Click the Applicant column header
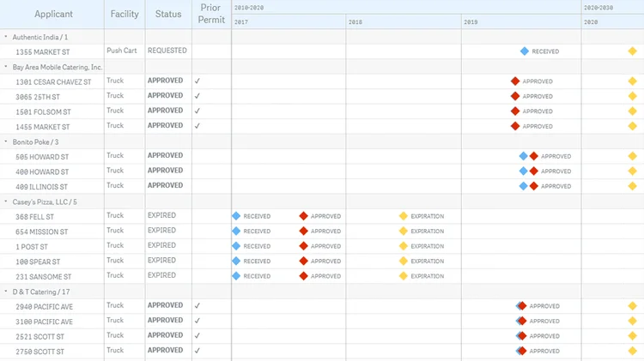 [53, 15]
